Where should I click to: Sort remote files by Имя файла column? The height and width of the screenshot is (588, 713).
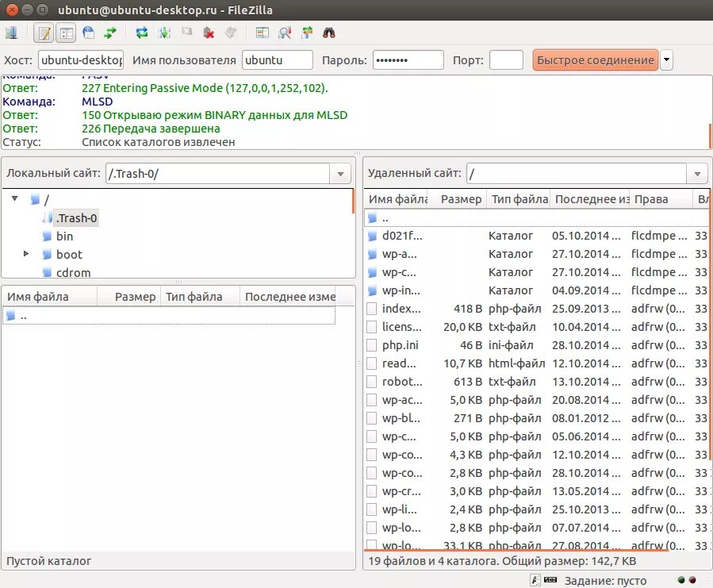pyautogui.click(x=397, y=199)
